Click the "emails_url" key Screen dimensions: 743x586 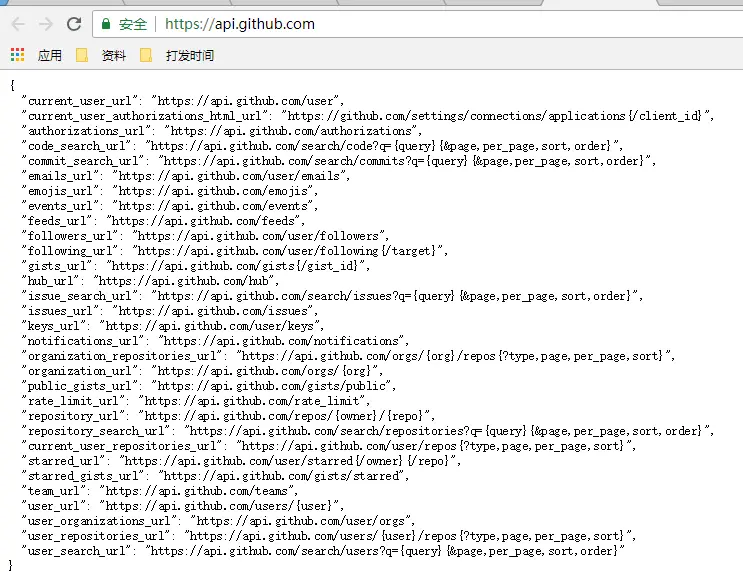60,176
